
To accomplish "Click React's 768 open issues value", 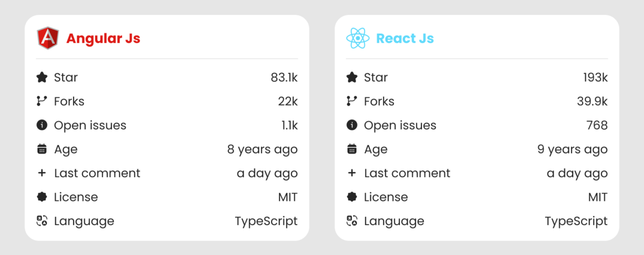I will (x=597, y=125).
